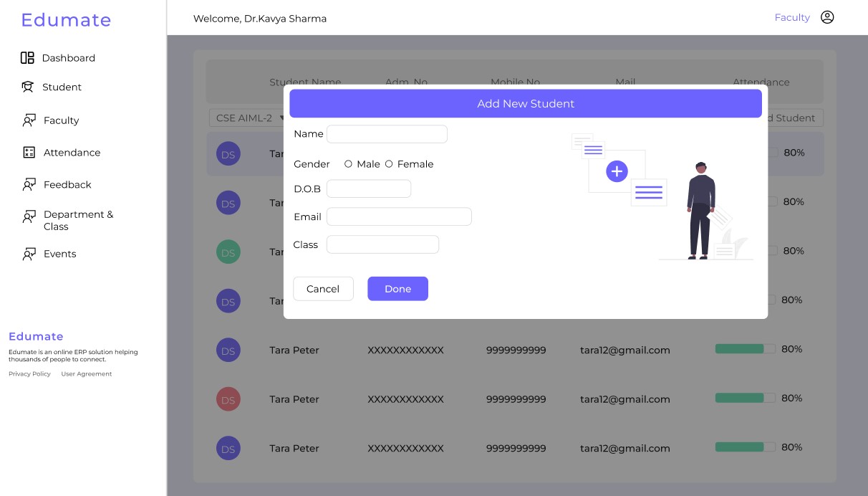Viewport: 868px width, 496px height.
Task: Click the Class input field
Action: (x=382, y=244)
